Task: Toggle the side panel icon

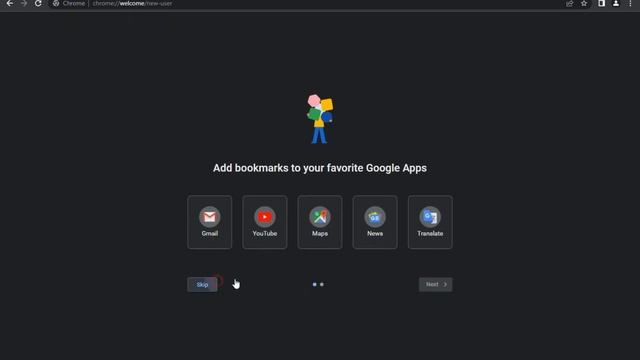Action: tap(602, 3)
